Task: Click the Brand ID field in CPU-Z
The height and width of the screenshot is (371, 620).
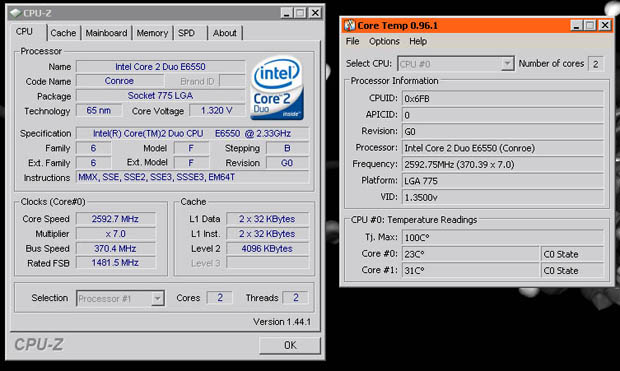Action: pyautogui.click(x=232, y=81)
